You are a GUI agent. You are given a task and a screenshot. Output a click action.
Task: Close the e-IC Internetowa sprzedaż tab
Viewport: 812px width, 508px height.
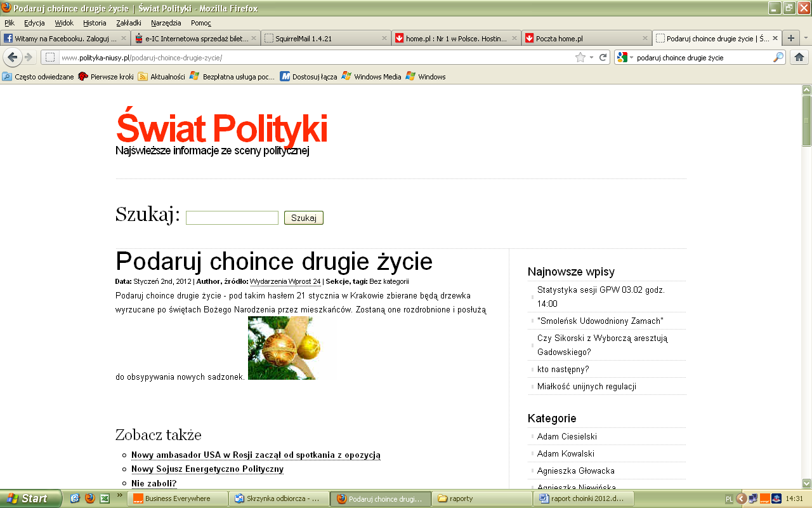(254, 38)
